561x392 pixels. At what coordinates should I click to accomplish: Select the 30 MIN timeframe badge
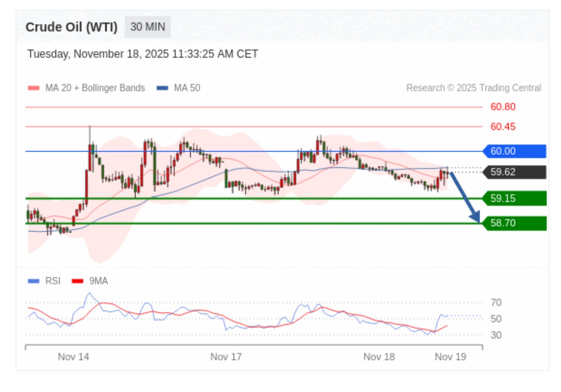tap(148, 27)
